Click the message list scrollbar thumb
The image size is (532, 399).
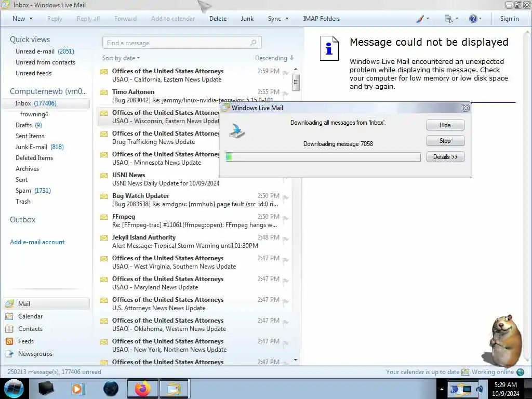(x=296, y=83)
